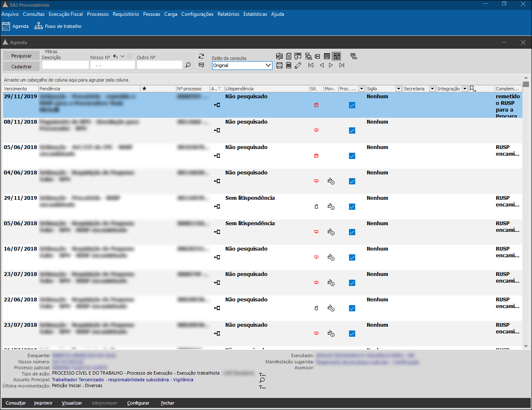Open the Relatórios menu
Image resolution: width=532 pixels, height=410 pixels.
pyautogui.click(x=228, y=14)
